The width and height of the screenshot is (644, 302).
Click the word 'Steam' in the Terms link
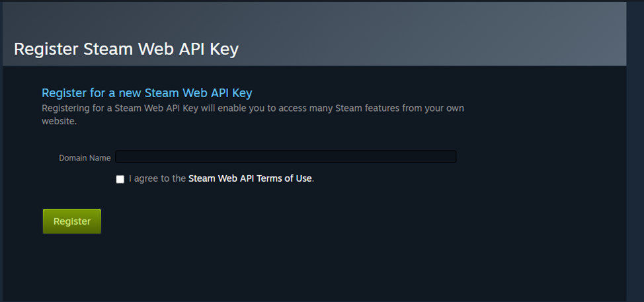tap(202, 178)
